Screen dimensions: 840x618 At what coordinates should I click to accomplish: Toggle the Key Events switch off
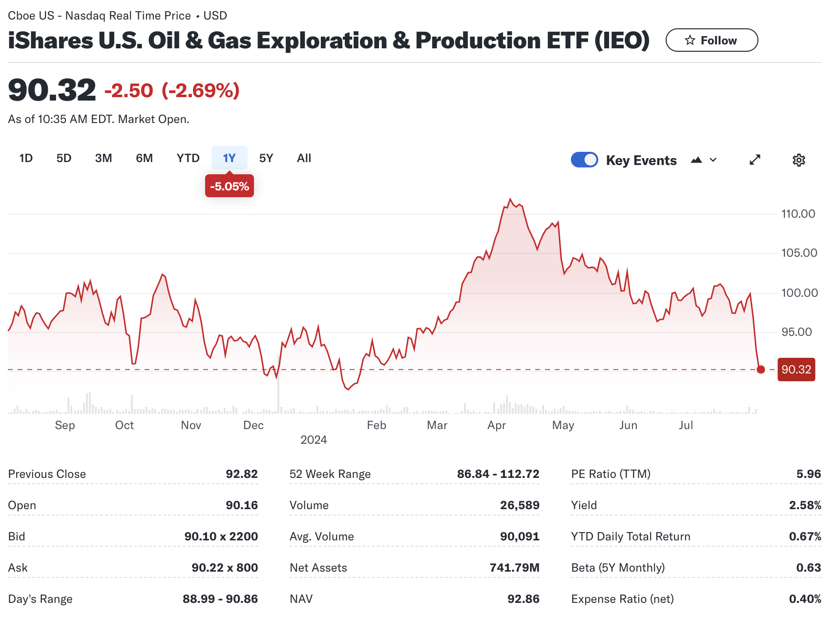[x=585, y=160]
